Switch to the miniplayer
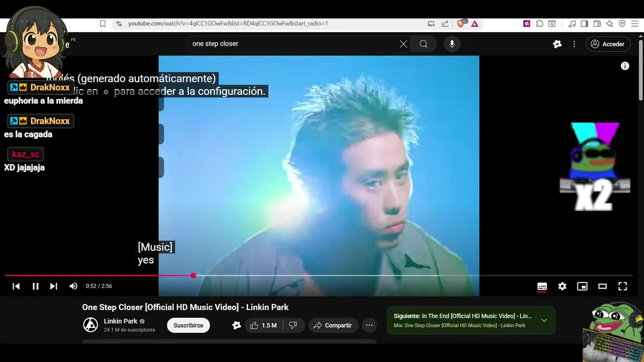644x362 pixels. click(582, 286)
